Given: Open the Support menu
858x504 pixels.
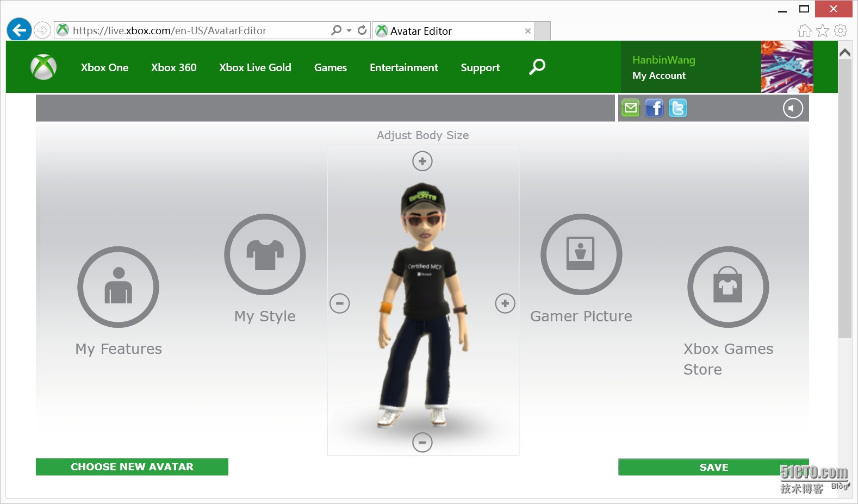Looking at the screenshot, I should (x=480, y=67).
